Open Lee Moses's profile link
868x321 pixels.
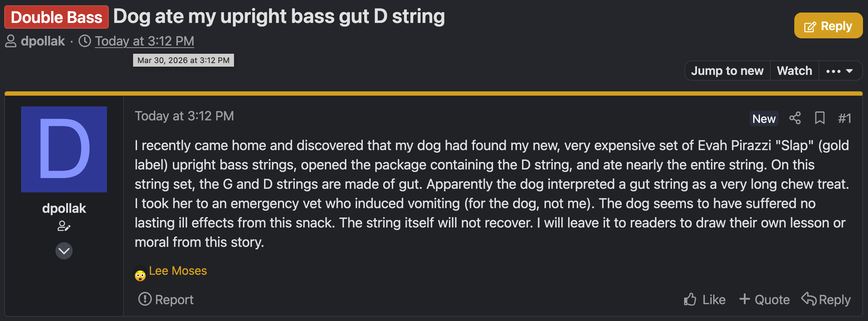tap(178, 271)
